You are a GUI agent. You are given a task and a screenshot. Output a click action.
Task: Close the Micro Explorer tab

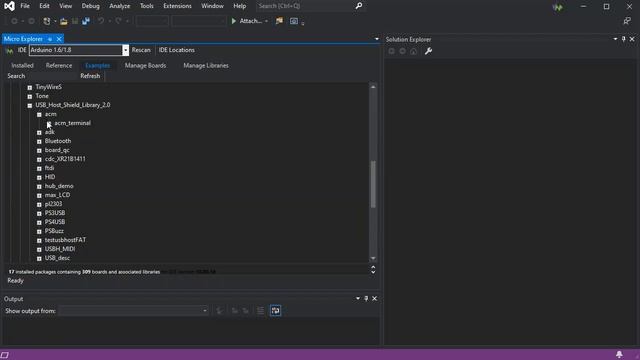tap(59, 39)
